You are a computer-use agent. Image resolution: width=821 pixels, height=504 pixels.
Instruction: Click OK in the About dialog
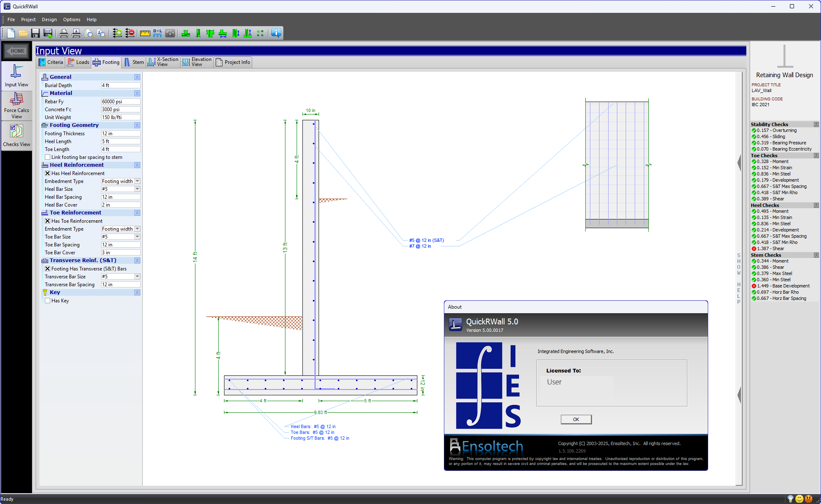[x=576, y=419]
